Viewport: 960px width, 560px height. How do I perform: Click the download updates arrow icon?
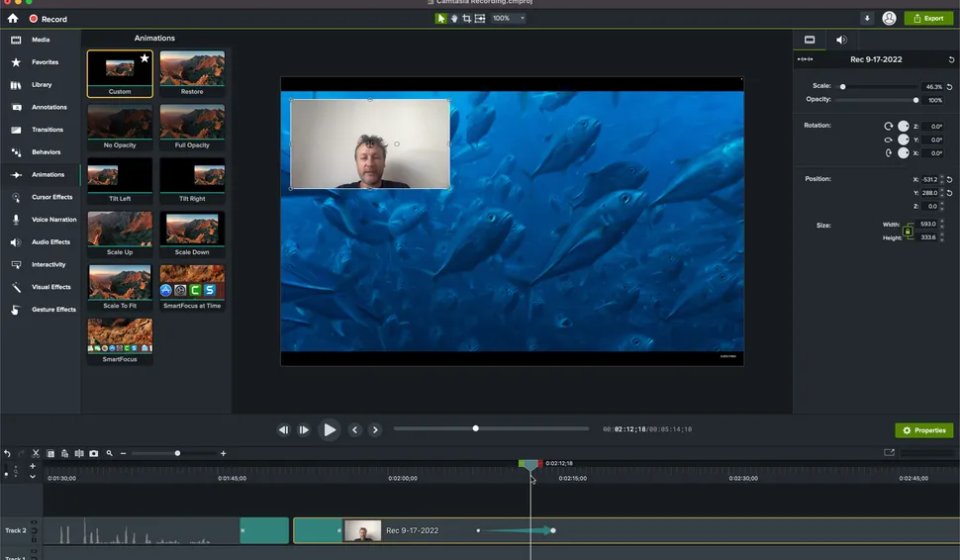click(867, 18)
